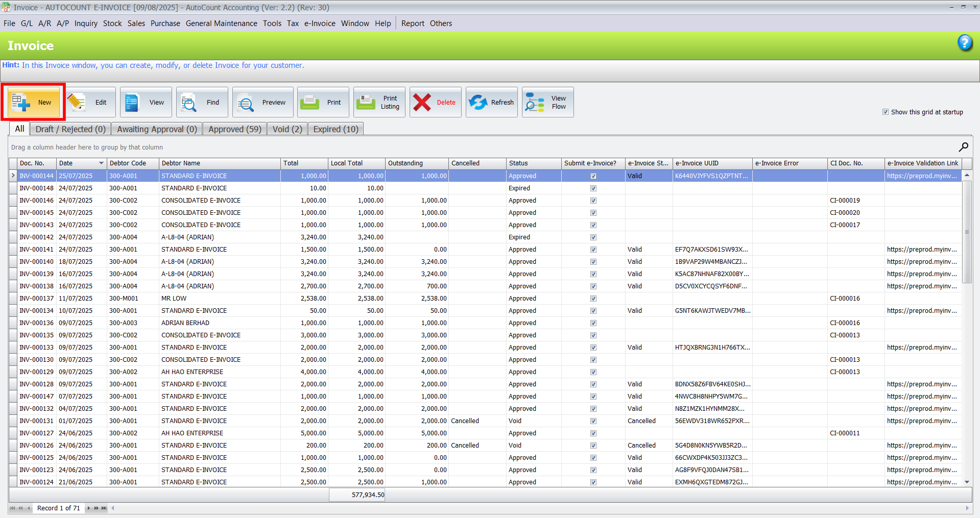Viewport: 980px width, 518px height.
Task: Open the Sales menu
Action: 136,23
